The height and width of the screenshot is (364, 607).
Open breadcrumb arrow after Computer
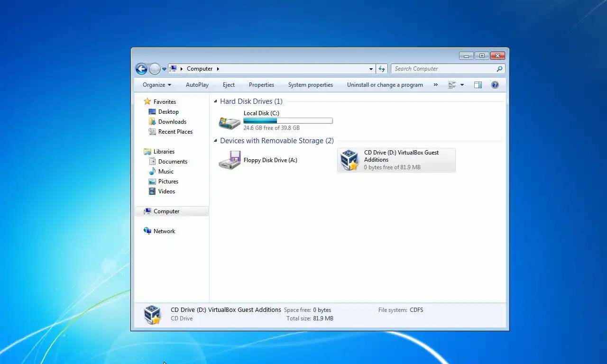pyautogui.click(x=218, y=69)
